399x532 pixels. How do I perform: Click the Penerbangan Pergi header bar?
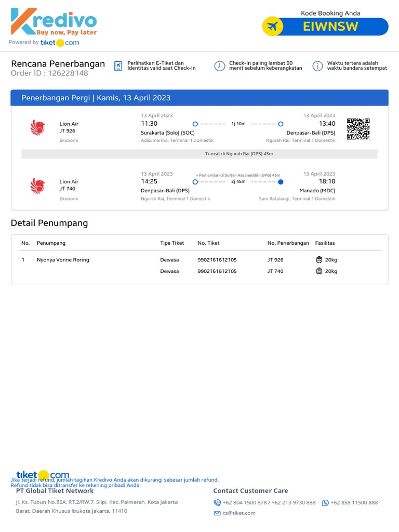tap(199, 98)
